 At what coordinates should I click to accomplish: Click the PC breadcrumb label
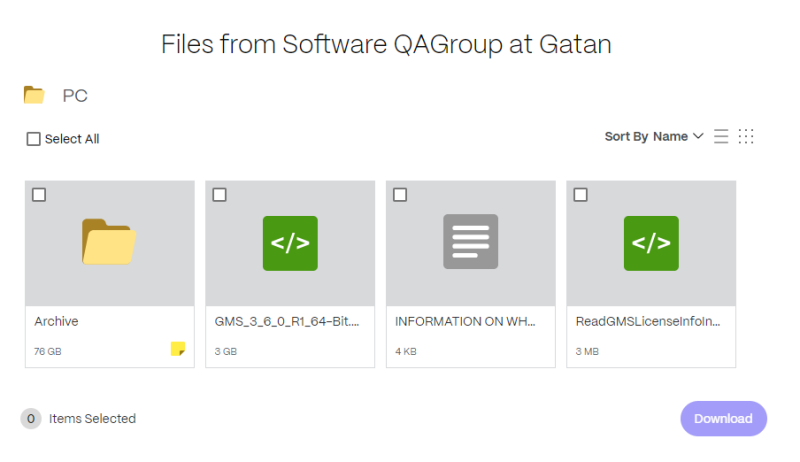click(75, 96)
